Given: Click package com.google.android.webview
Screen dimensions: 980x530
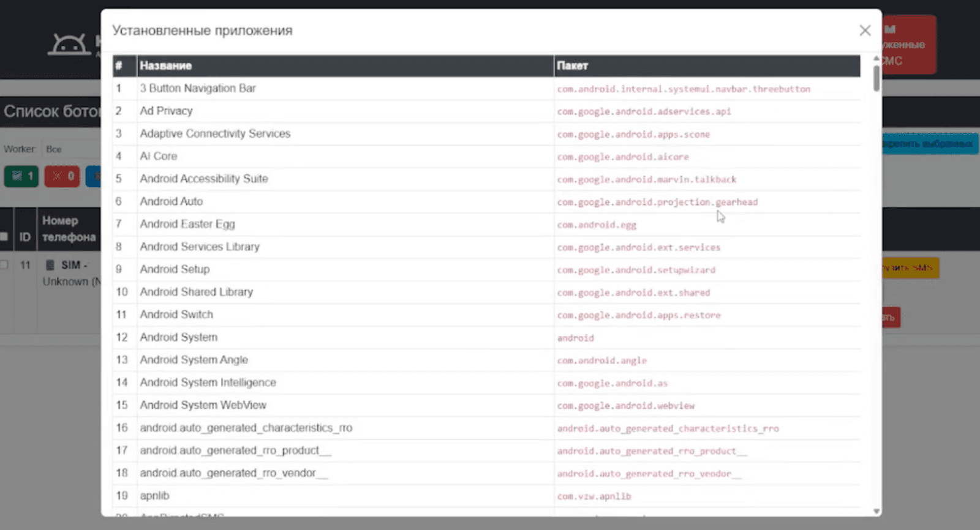Looking at the screenshot, I should [625, 406].
